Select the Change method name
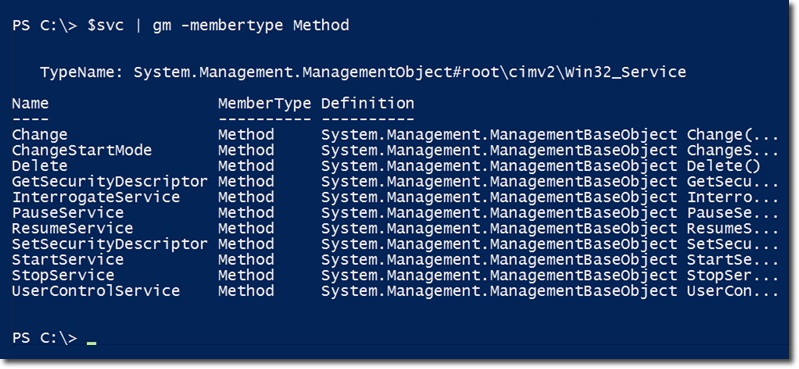 [x=39, y=135]
